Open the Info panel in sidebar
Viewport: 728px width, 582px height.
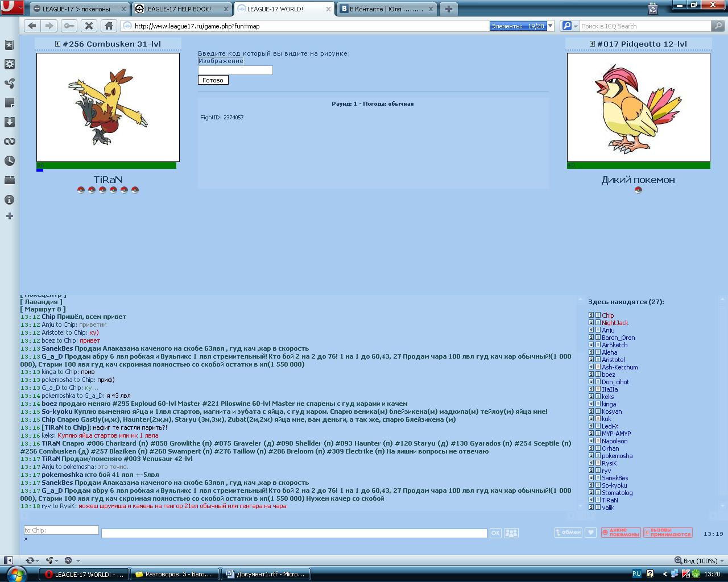coord(9,199)
